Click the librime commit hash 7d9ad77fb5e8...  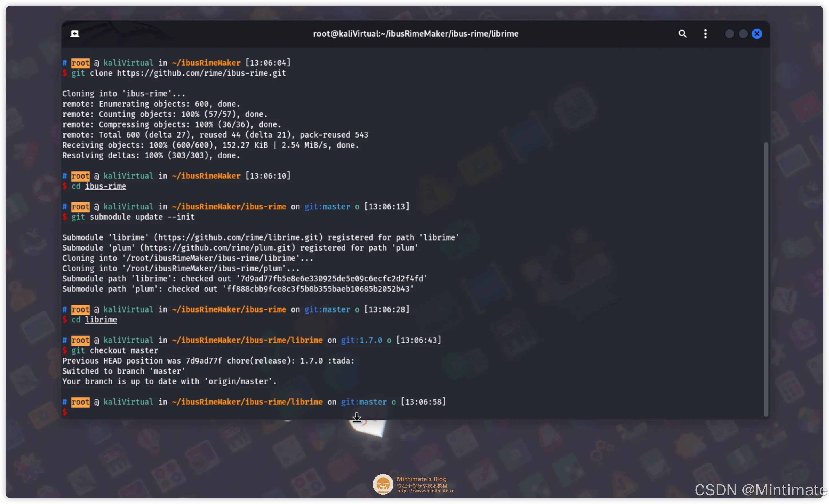(332, 279)
